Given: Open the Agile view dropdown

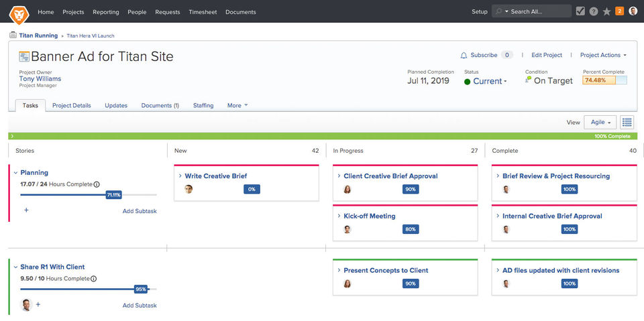Looking at the screenshot, I should tap(600, 123).
